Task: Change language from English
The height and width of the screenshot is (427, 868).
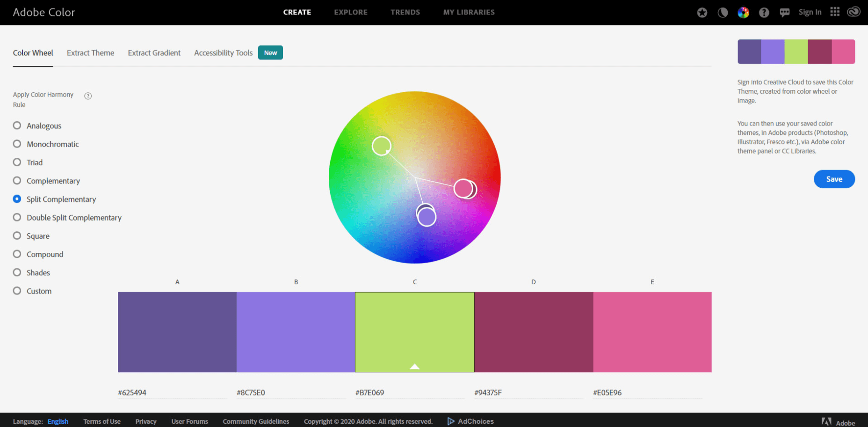Action: [x=58, y=421]
